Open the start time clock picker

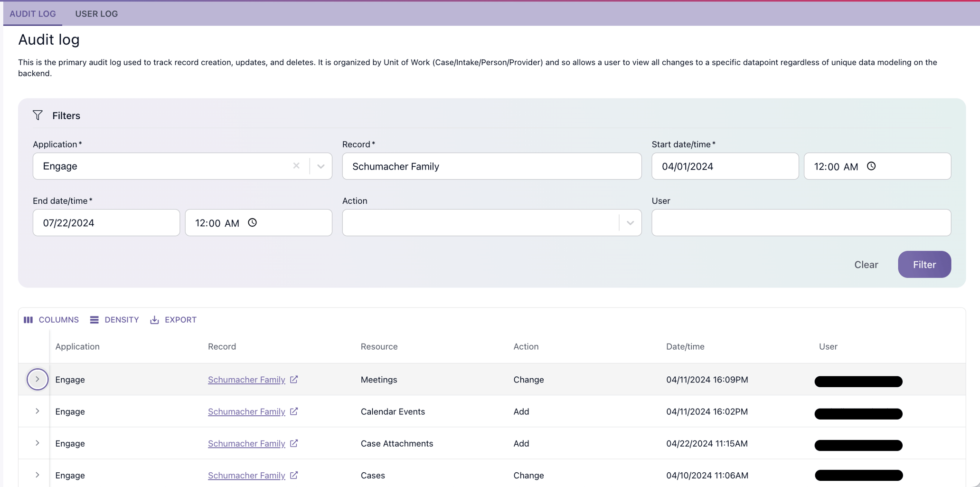[x=871, y=166]
